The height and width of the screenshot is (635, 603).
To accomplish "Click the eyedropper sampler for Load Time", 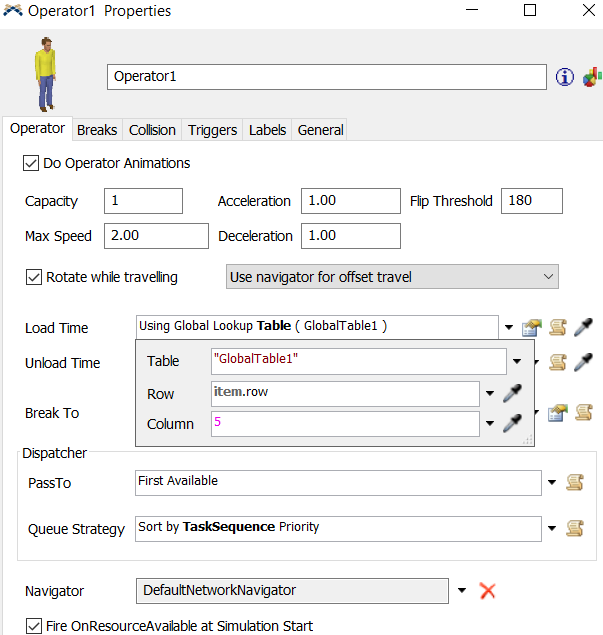I will (x=584, y=327).
